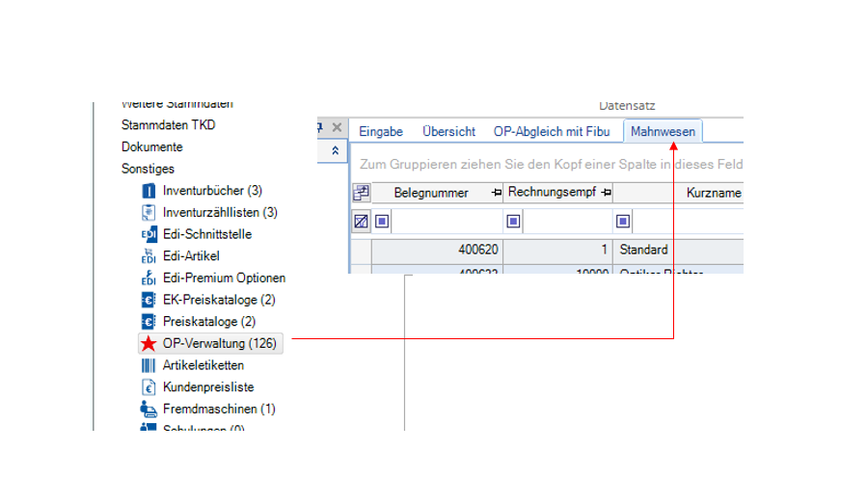Sort by the Belegnummer column header
This screenshot has height=504, width=867.
[431, 193]
